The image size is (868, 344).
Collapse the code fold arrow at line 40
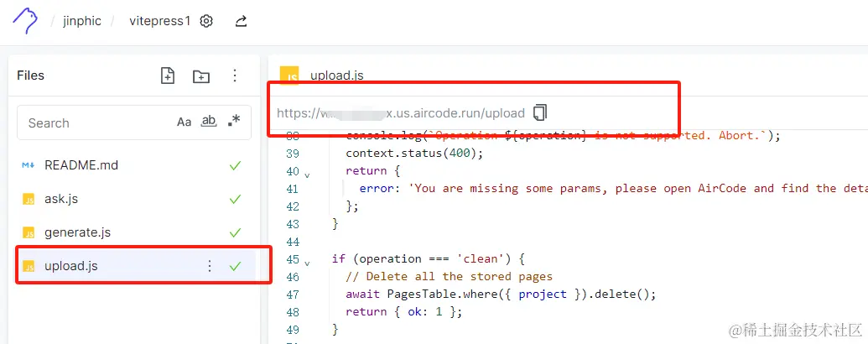pyautogui.click(x=307, y=175)
